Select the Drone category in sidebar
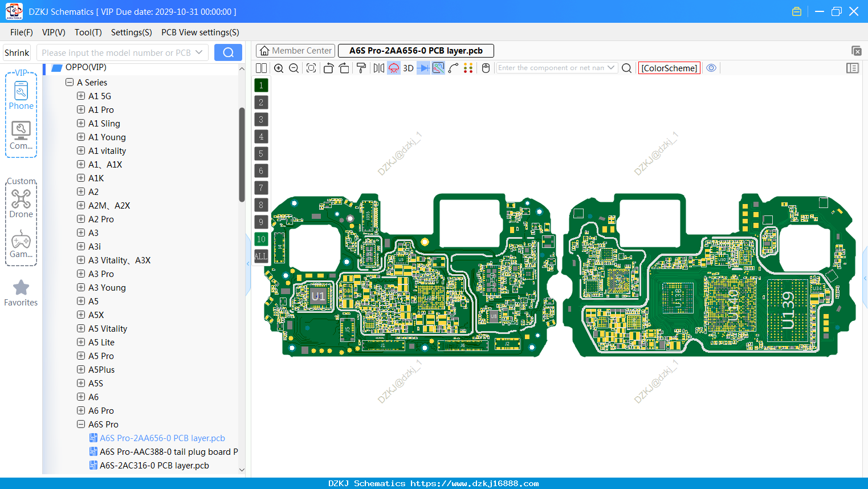This screenshot has width=868, height=489. (x=21, y=203)
